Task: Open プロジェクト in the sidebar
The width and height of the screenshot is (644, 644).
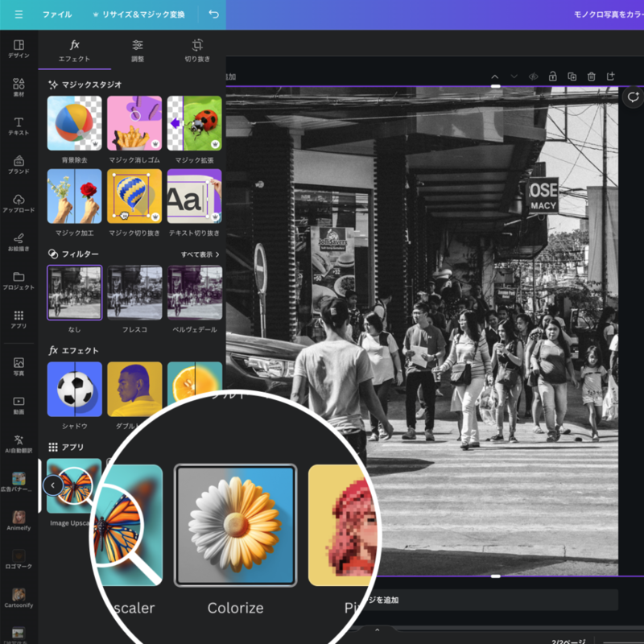Action: (x=19, y=280)
